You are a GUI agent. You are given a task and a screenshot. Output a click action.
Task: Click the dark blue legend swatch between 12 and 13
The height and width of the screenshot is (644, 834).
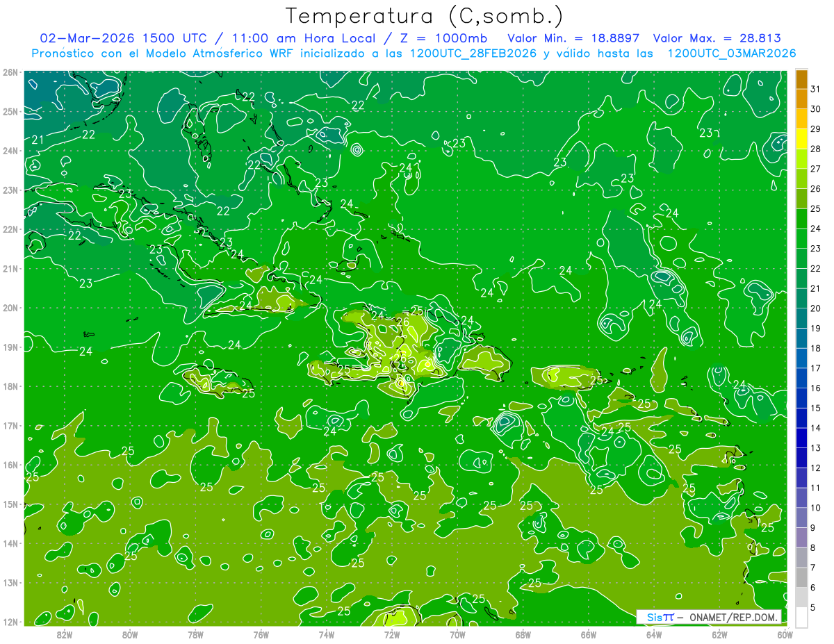click(801, 457)
